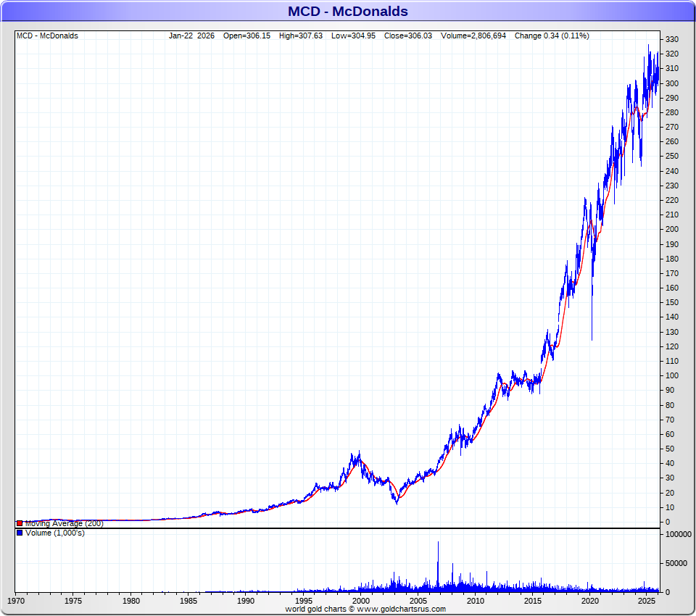The height and width of the screenshot is (616, 696).
Task: Click the blue Volume legend swatch
Action: 20,533
